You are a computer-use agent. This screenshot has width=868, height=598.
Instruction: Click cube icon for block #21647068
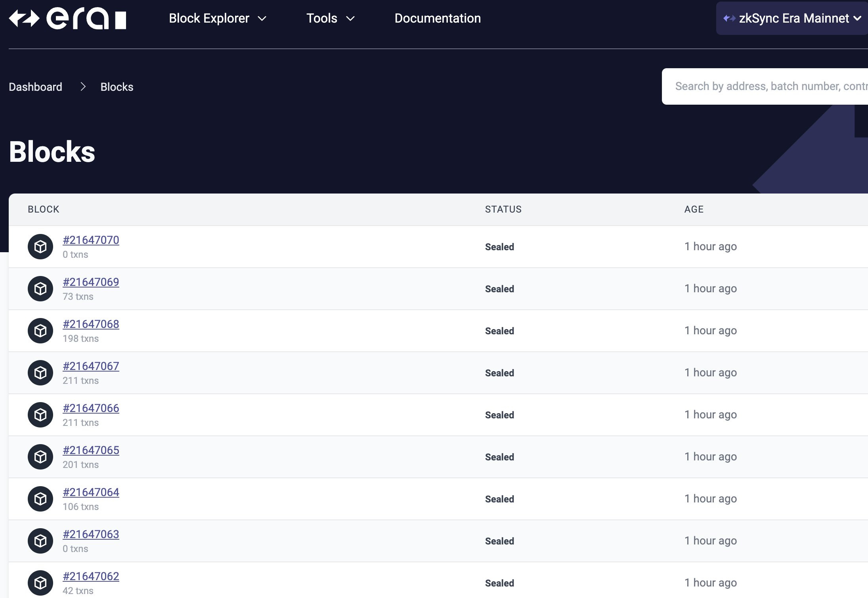click(x=40, y=331)
